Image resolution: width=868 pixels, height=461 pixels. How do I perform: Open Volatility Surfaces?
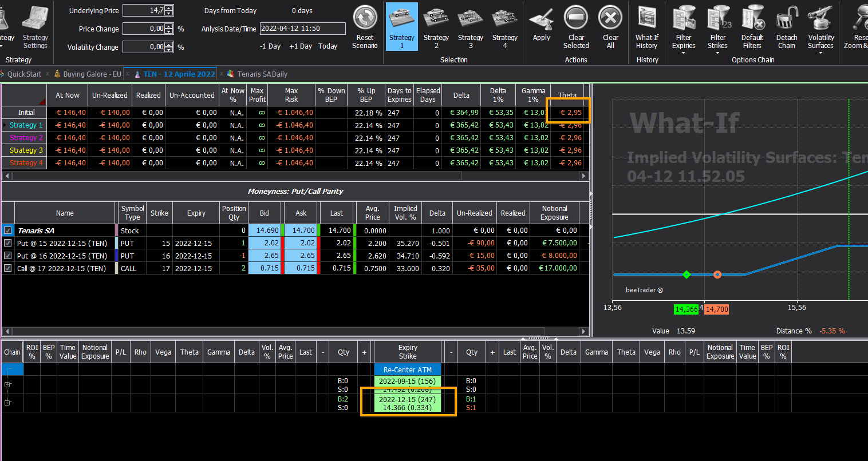click(x=820, y=29)
